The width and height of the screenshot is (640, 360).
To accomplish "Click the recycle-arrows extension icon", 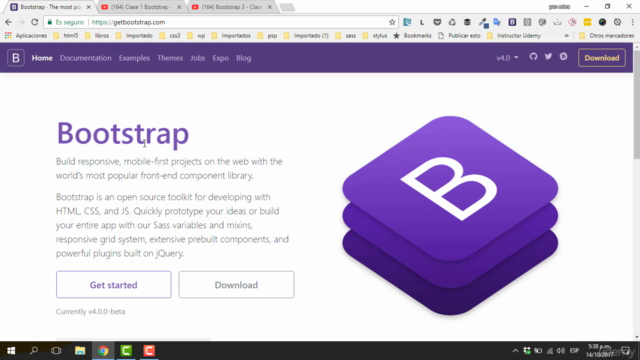I will pyautogui.click(x=452, y=22).
